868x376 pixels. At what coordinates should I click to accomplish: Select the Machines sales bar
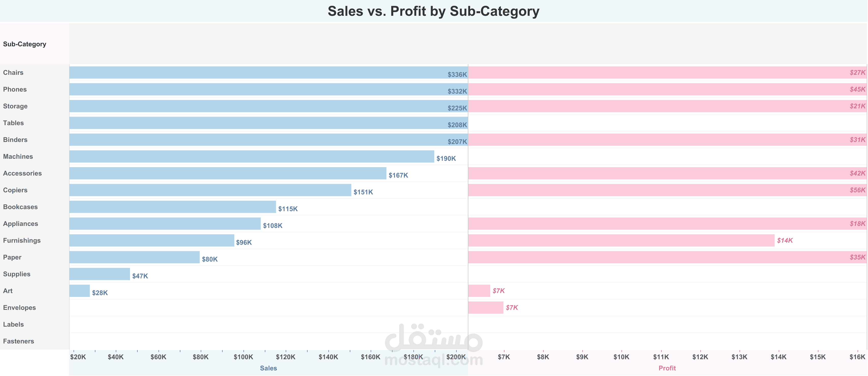click(x=252, y=156)
